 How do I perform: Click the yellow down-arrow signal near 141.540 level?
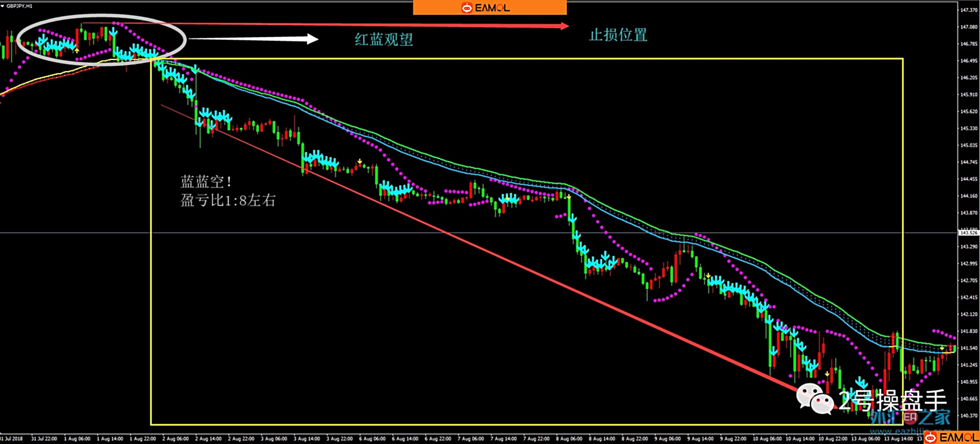click(942, 348)
